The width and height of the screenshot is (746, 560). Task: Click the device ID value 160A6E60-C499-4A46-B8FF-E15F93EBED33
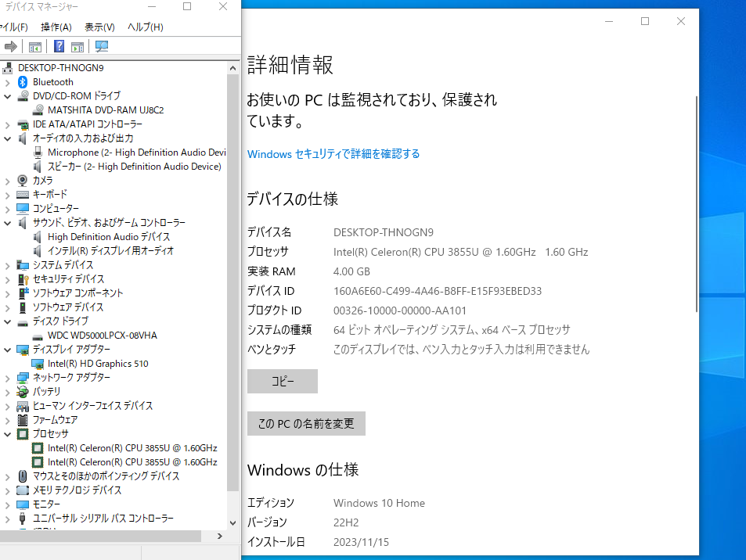click(438, 291)
